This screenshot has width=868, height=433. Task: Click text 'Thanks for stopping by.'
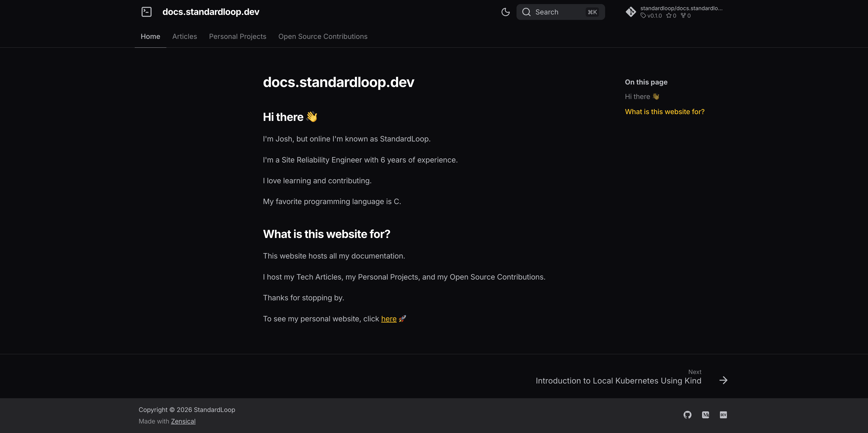[x=303, y=298]
